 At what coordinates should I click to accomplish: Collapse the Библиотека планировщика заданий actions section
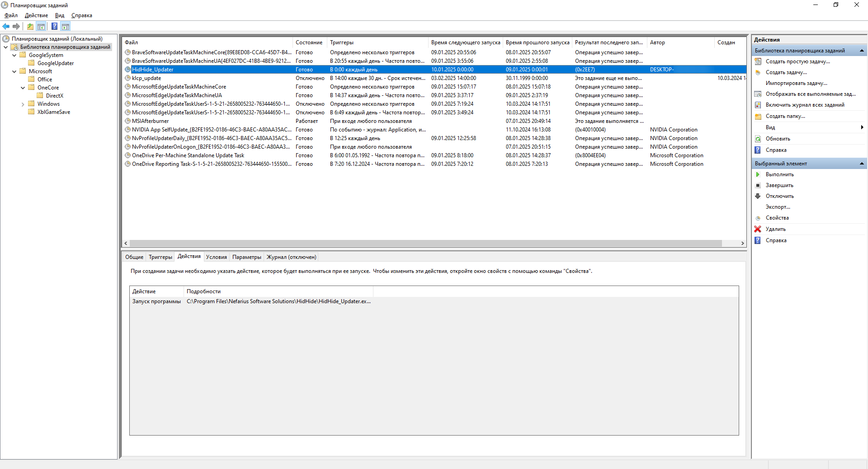coord(862,51)
